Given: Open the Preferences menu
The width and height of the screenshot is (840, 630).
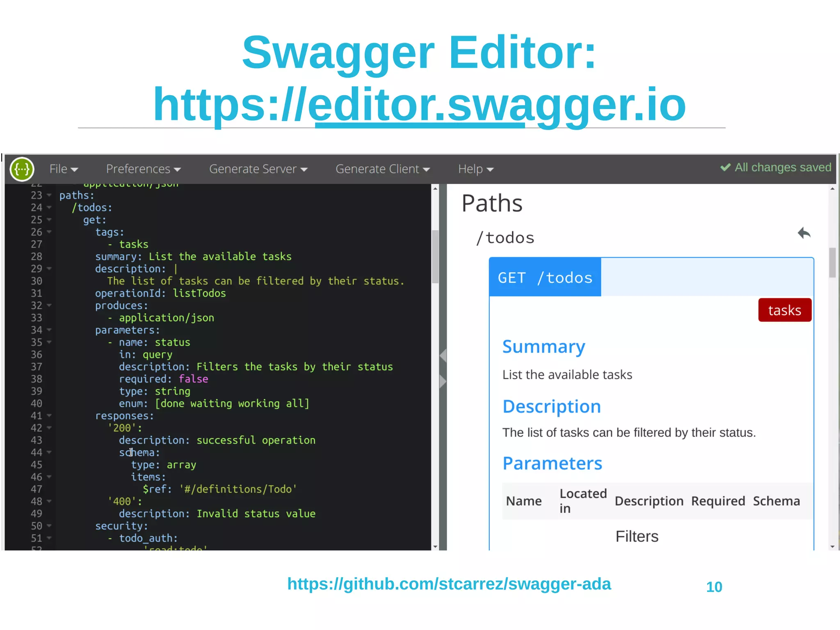Looking at the screenshot, I should (144, 169).
